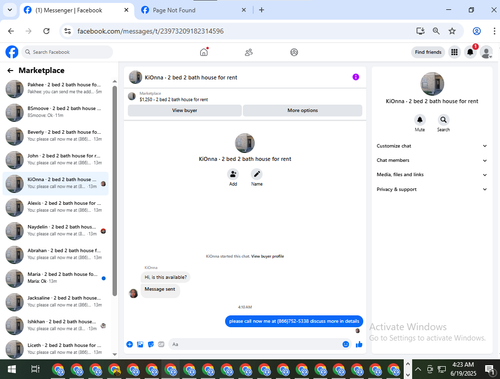
Task: Click the More options button
Action: coord(302,110)
